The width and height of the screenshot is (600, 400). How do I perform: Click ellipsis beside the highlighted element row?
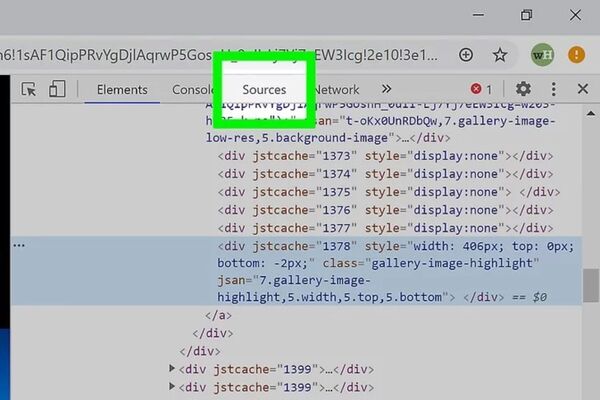(x=19, y=245)
